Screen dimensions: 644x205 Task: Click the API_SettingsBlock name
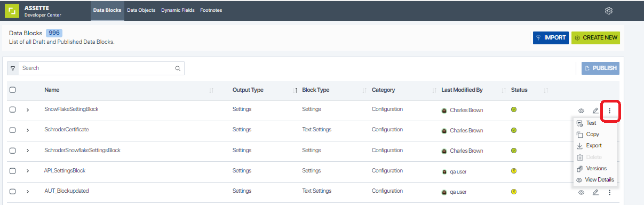[65, 171]
